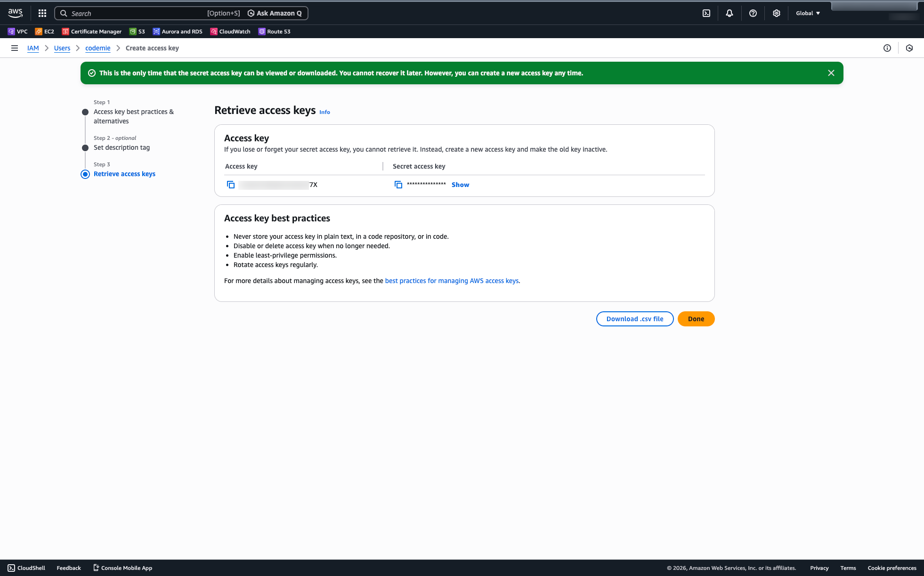Copy the access key using the copy icon
Screen dimensions: 924x576
[x=231, y=184]
